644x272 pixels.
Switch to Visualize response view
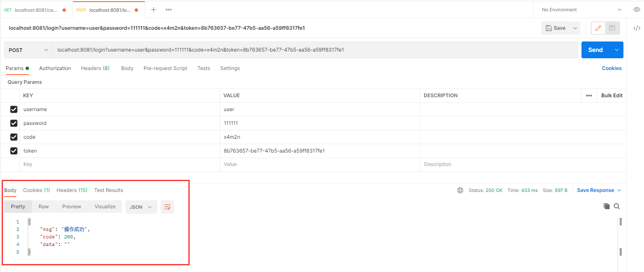(x=105, y=207)
